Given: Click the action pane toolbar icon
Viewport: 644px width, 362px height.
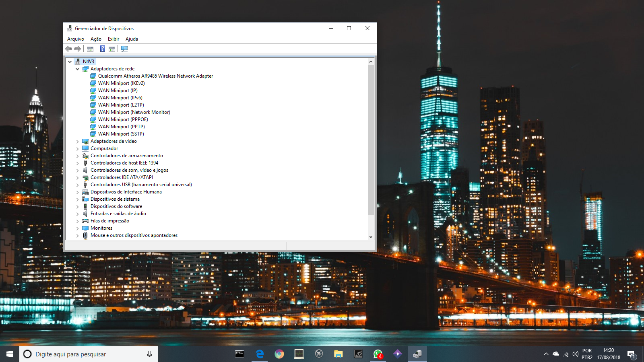Looking at the screenshot, I should (x=112, y=49).
